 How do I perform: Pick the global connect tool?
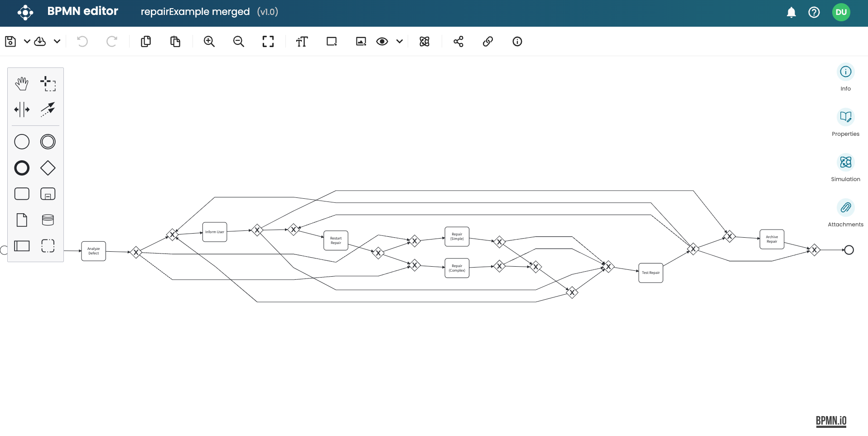click(x=48, y=110)
